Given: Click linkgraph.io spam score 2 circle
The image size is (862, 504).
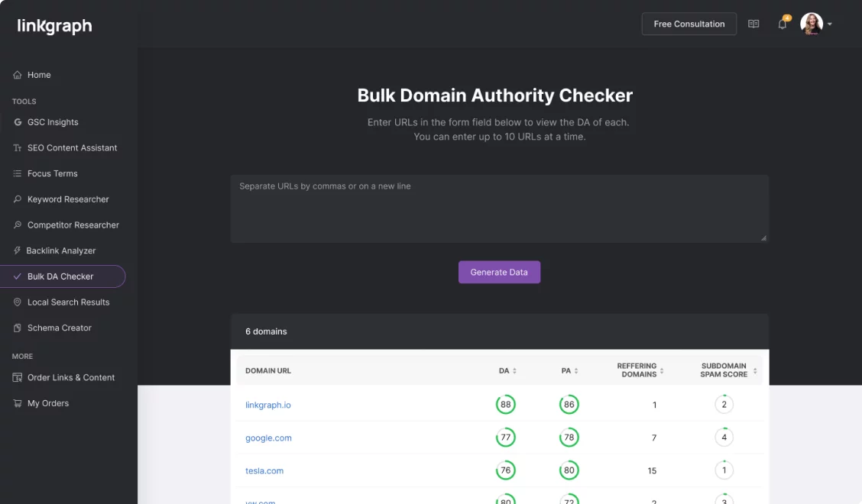Looking at the screenshot, I should pyautogui.click(x=724, y=405).
